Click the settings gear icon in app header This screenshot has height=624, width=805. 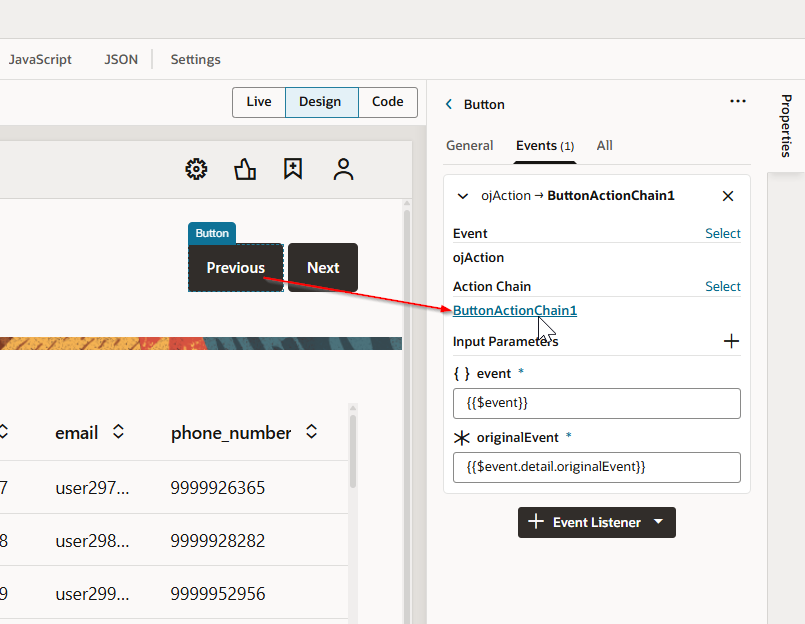click(x=197, y=169)
